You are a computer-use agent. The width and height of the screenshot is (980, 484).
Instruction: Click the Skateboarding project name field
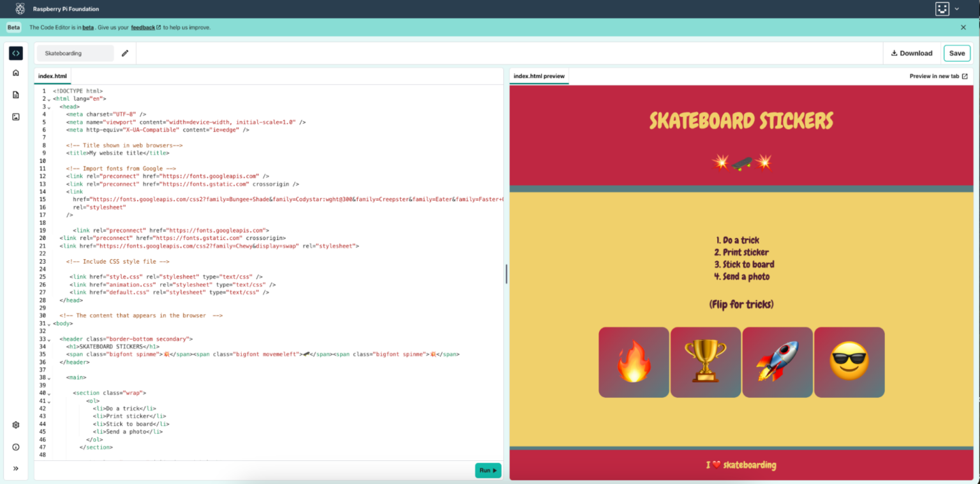[x=75, y=53]
